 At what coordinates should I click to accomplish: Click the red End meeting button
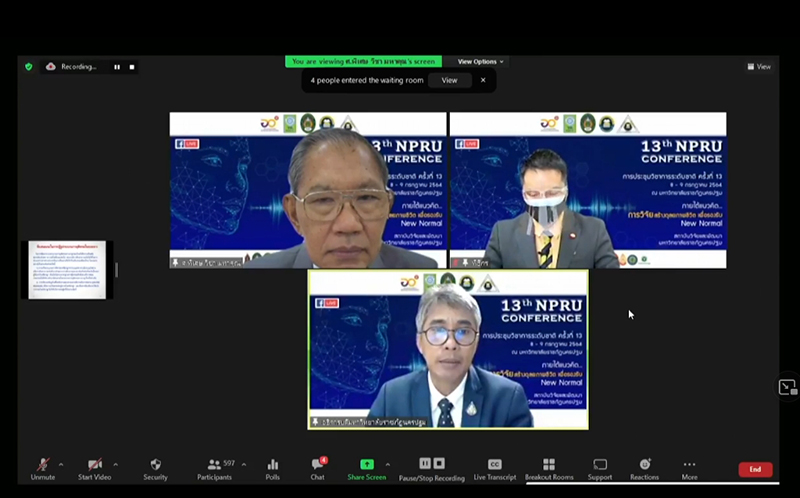tap(755, 469)
